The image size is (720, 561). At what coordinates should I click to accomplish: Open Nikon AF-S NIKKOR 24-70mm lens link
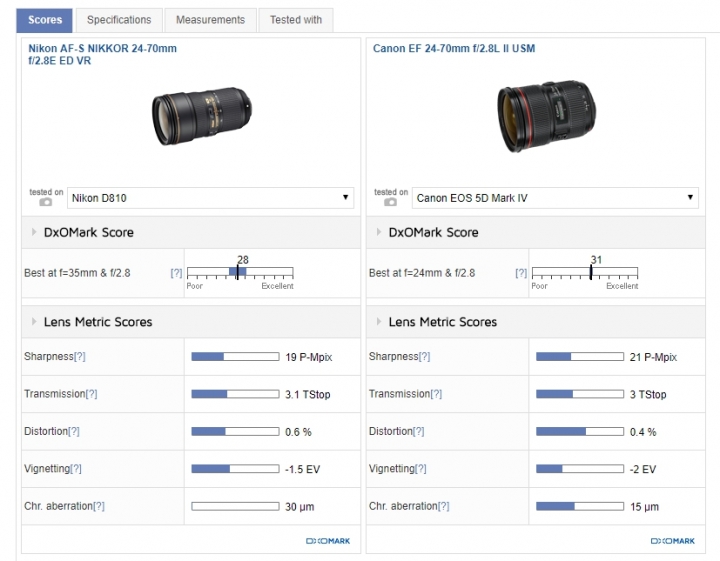pos(102,55)
